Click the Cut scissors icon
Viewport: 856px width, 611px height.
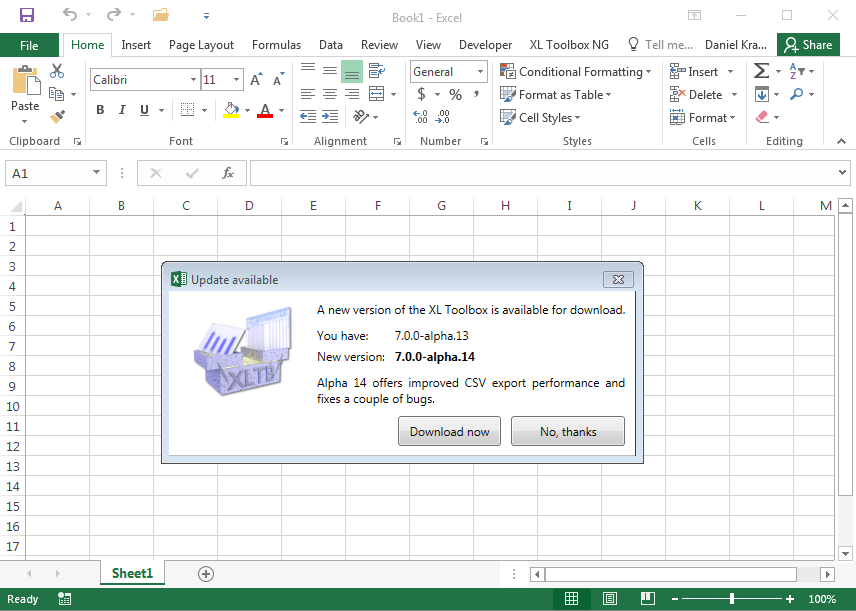click(x=57, y=71)
